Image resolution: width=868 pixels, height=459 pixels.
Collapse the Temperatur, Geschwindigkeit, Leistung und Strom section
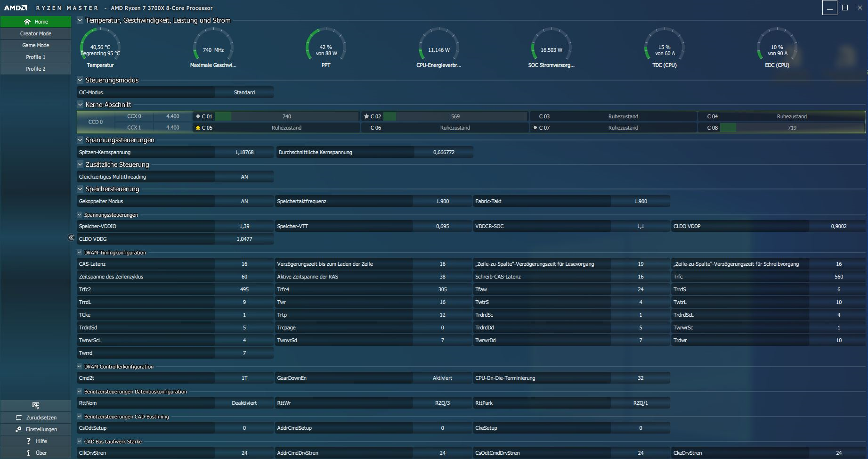(x=80, y=20)
